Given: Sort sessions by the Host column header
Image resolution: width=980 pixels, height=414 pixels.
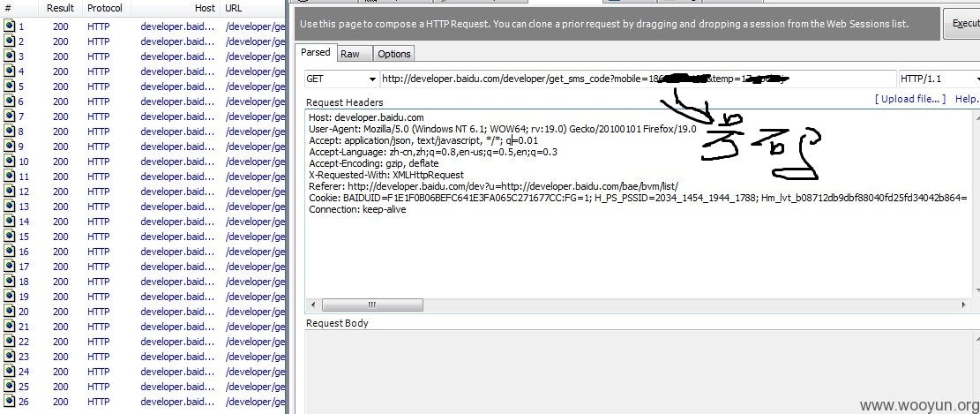Looking at the screenshot, I should coord(205,8).
